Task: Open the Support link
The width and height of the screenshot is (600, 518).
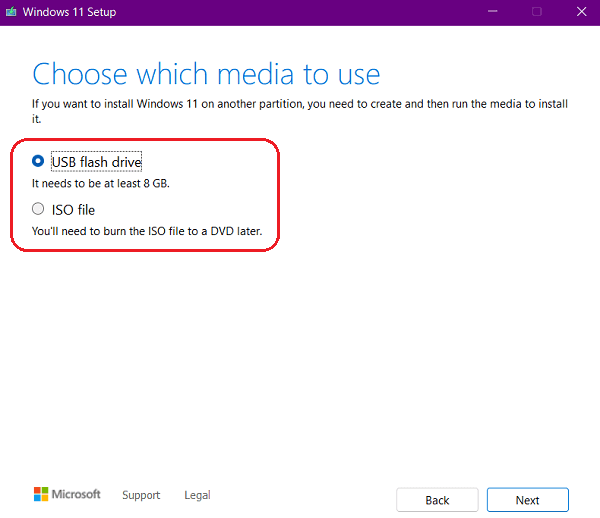Action: click(x=141, y=495)
